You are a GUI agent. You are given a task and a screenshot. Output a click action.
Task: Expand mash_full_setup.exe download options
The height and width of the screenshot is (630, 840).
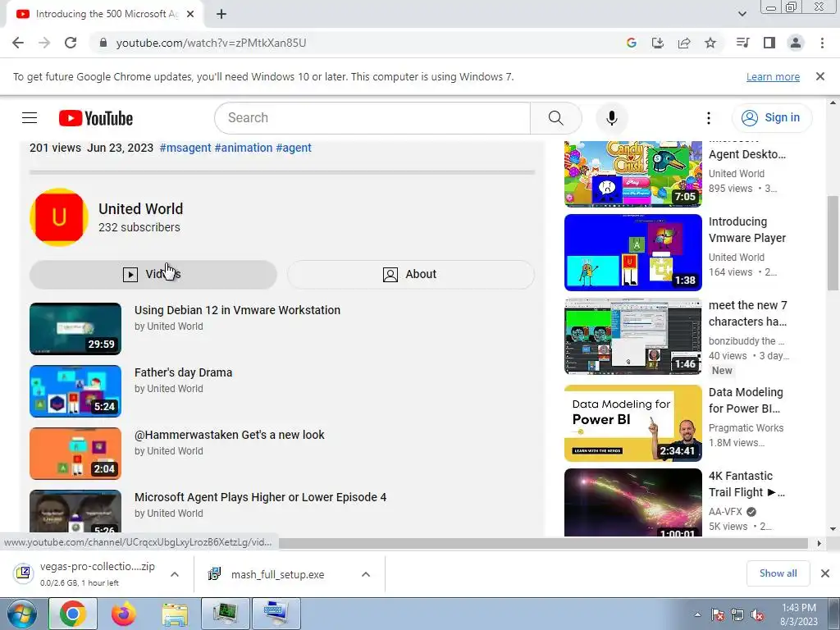point(366,574)
